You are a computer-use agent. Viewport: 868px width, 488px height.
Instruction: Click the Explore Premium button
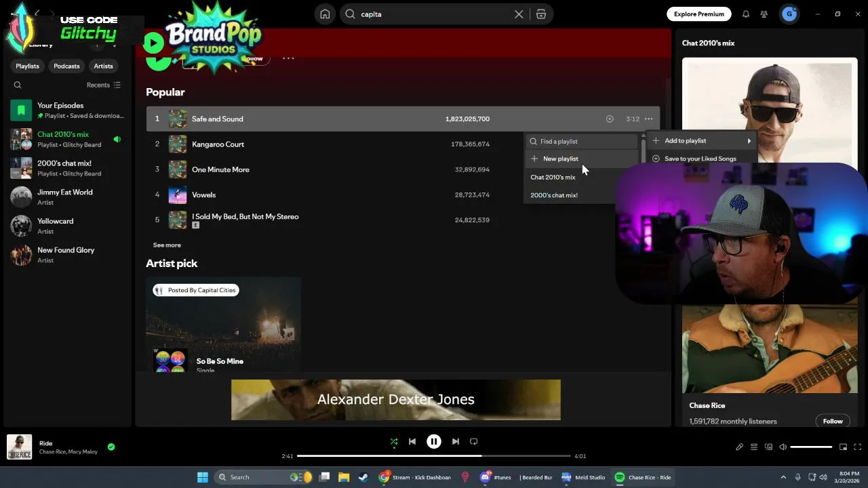pyautogui.click(x=698, y=14)
